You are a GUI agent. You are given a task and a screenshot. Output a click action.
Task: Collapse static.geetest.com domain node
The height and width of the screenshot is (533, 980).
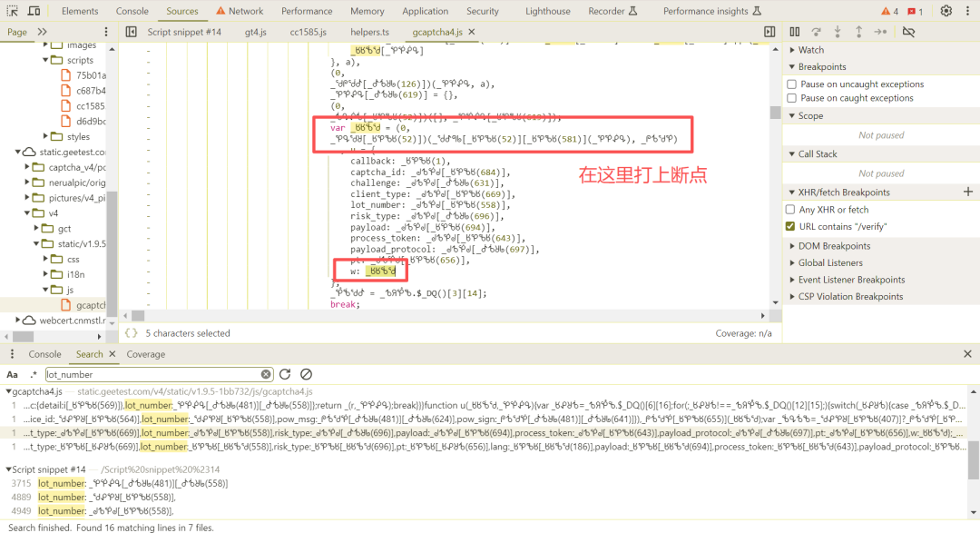pyautogui.click(x=18, y=152)
